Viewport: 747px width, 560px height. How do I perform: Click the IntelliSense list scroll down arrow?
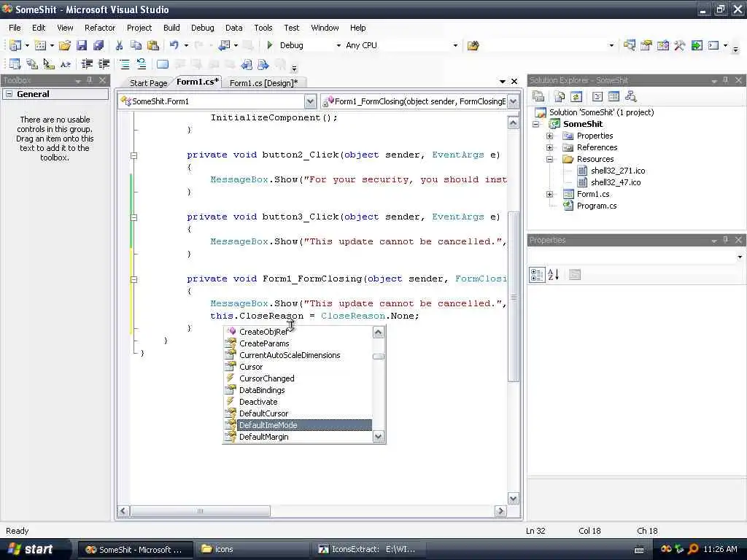click(379, 436)
